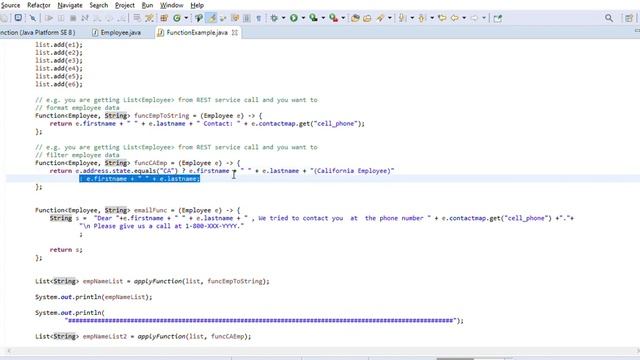This screenshot has width=640, height=360.
Task: Open the Run menu
Action: tap(147, 5)
